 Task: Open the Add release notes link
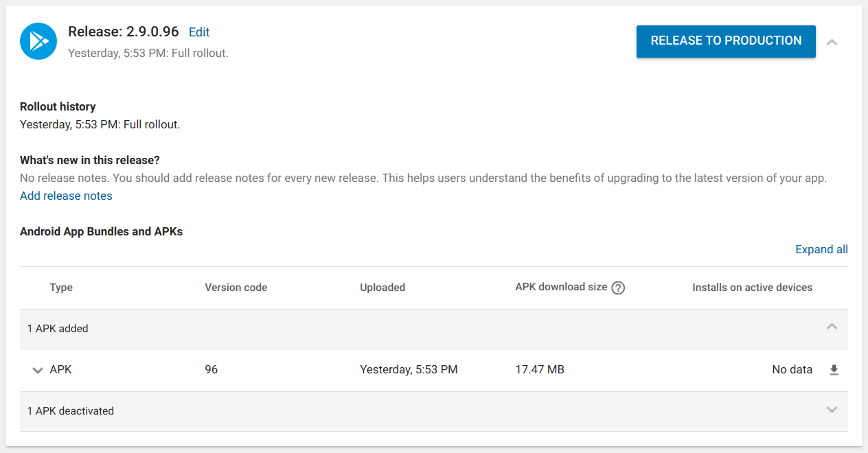[x=66, y=196]
